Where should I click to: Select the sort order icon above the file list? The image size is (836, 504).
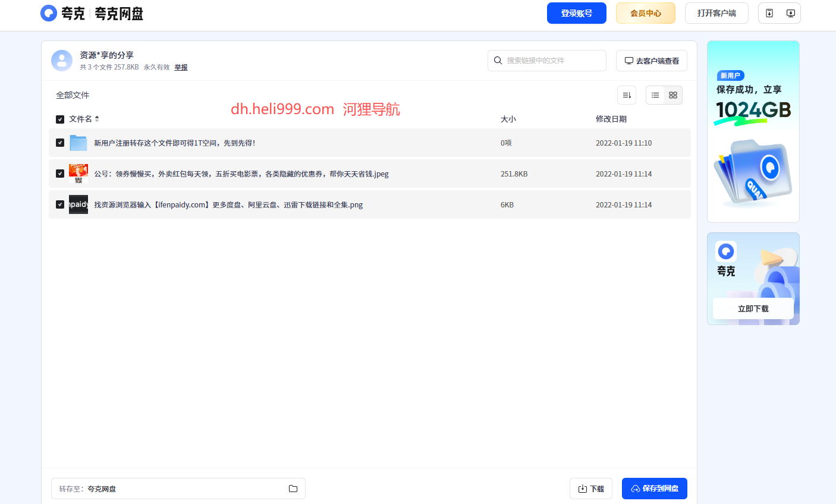626,94
